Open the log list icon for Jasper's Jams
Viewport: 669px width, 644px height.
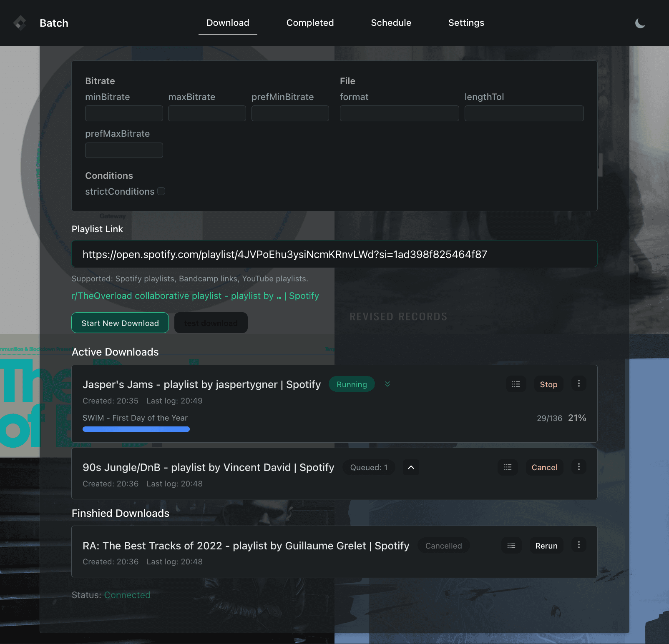pyautogui.click(x=516, y=384)
